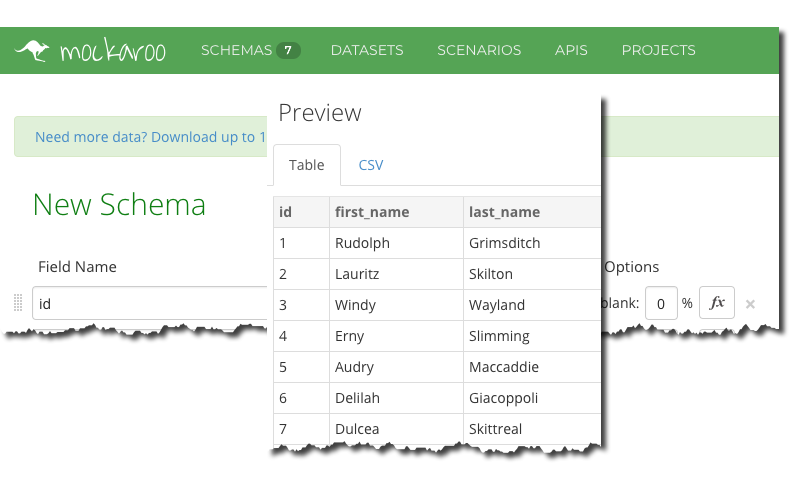Click the drag handle beside the id field

pyautogui.click(x=17, y=304)
